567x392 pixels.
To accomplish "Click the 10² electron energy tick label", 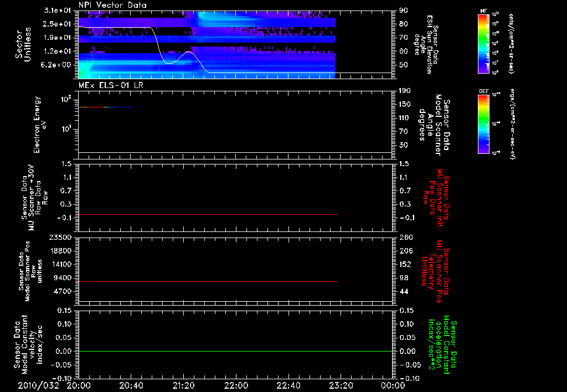I will [x=66, y=99].
